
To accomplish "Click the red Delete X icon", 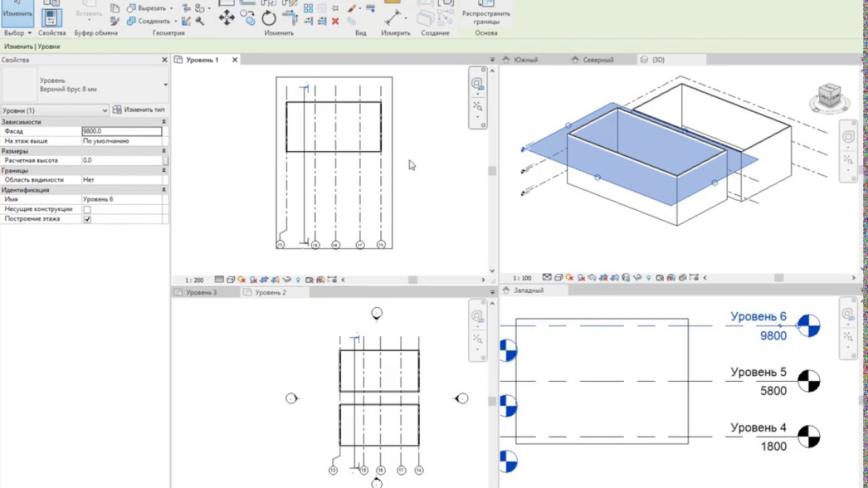I will click(335, 21).
